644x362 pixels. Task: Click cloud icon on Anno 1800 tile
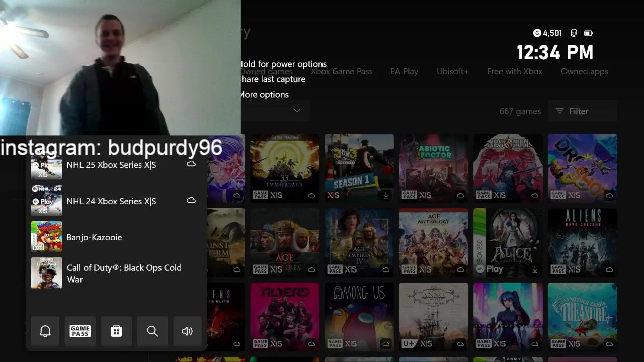click(x=460, y=344)
